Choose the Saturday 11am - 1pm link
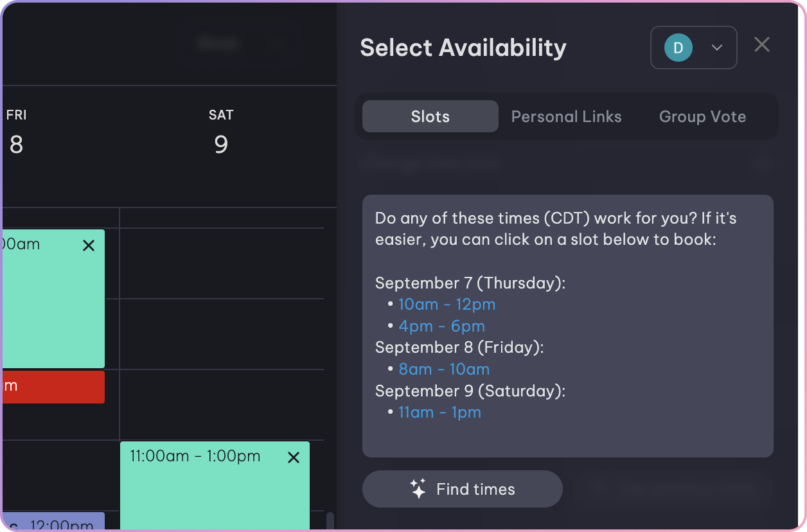This screenshot has width=807, height=532. click(x=439, y=412)
